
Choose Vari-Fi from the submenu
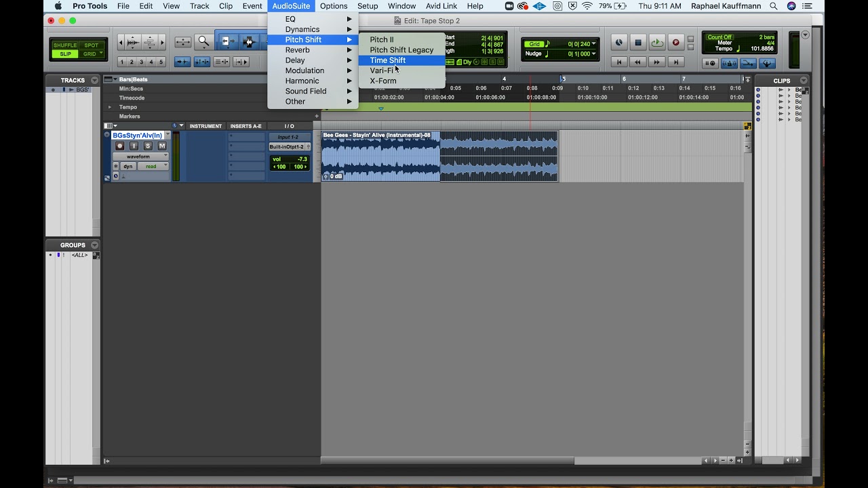(x=401, y=70)
